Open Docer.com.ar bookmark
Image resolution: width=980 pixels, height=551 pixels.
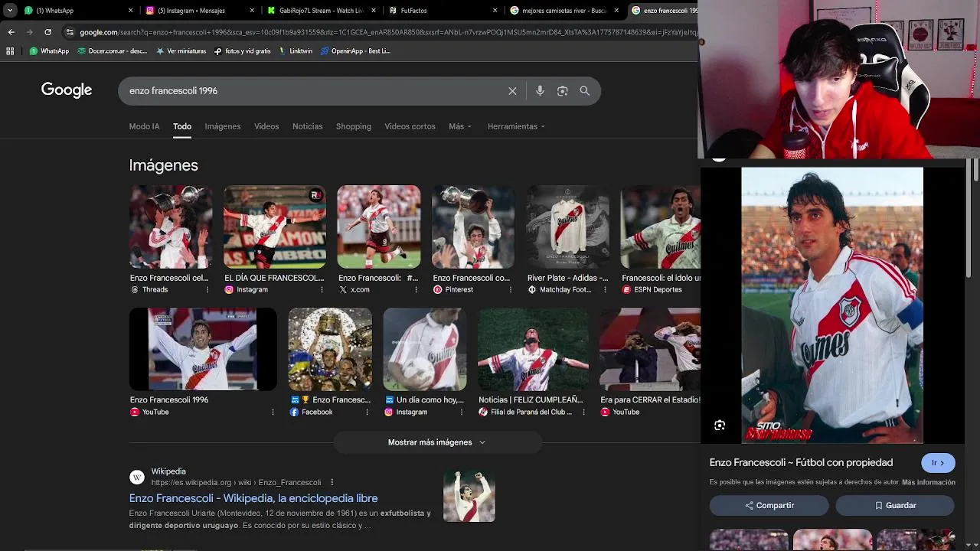112,51
